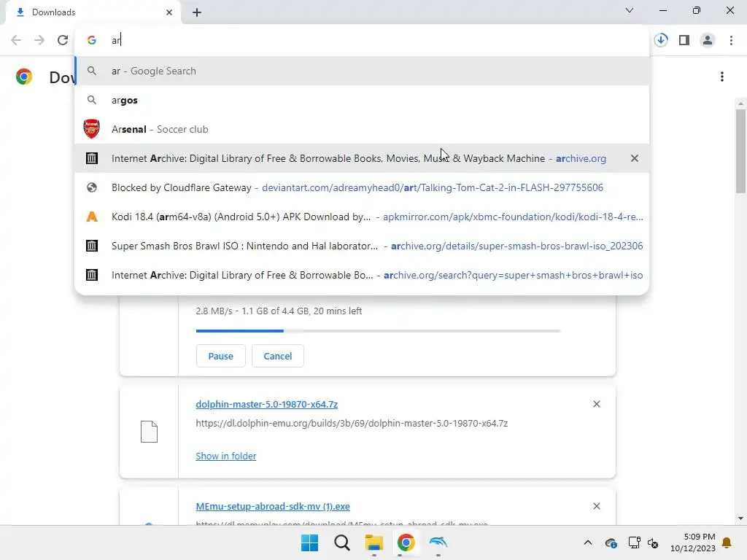
Task: Open the Chrome downloads bubble icon
Action: click(661, 40)
